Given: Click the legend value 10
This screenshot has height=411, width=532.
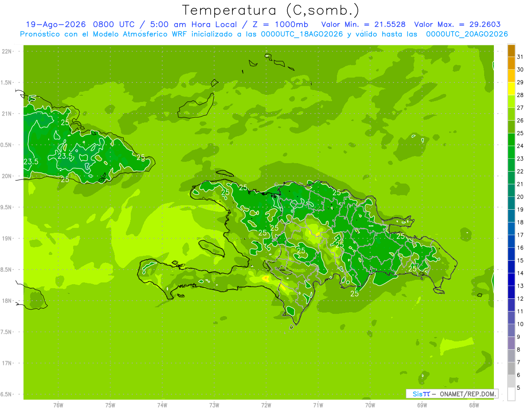Looking at the screenshot, I should point(520,324).
